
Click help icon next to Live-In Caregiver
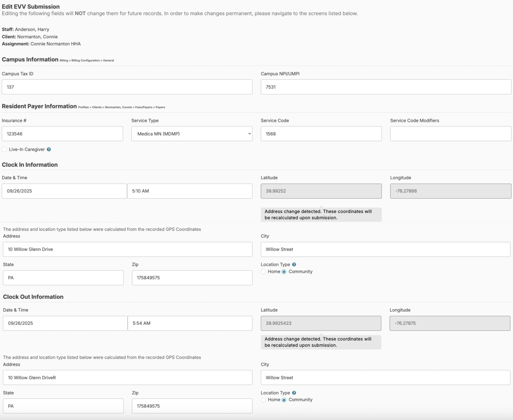coord(49,149)
